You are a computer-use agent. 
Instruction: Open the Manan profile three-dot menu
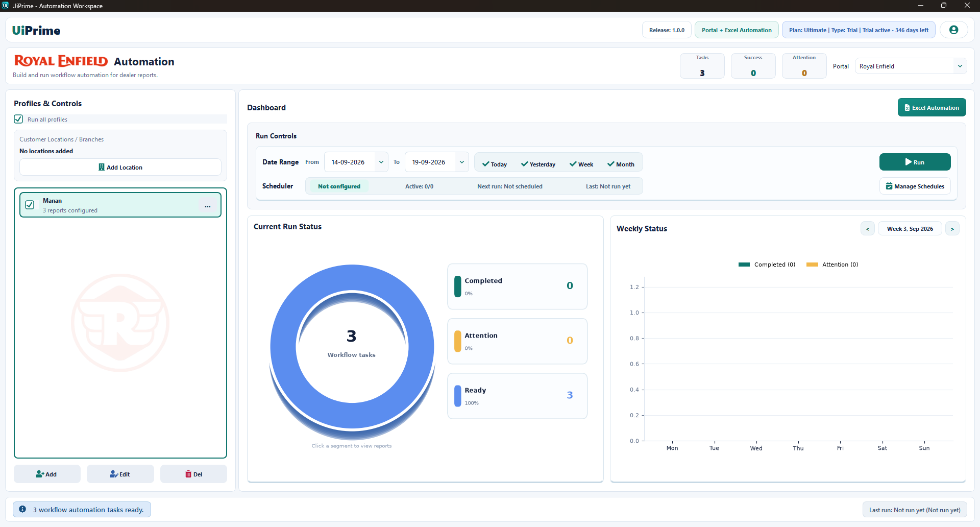208,206
